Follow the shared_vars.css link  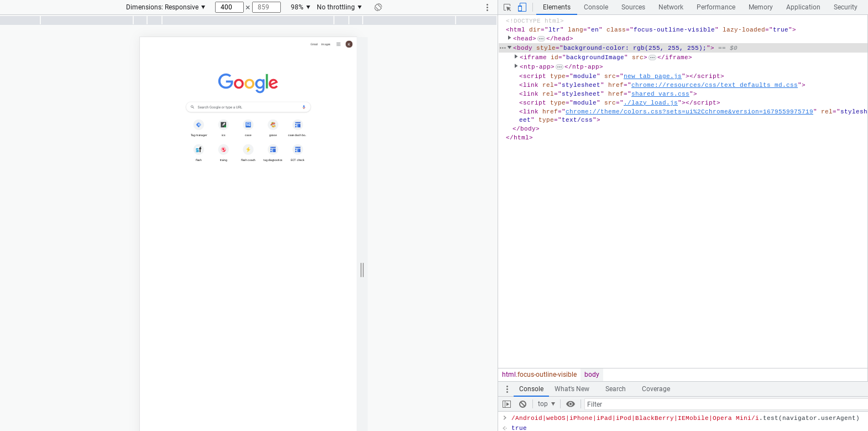pyautogui.click(x=660, y=94)
